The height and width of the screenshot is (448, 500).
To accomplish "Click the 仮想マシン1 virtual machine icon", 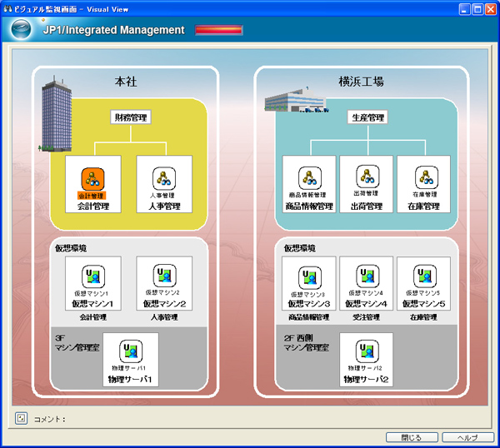I will 93,276.
